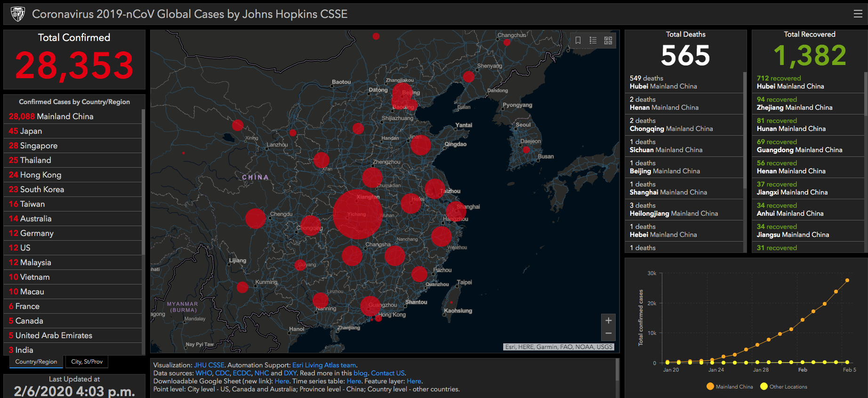Viewport: 868px width, 398px height.
Task: Open the NHC data source link
Action: point(261,373)
